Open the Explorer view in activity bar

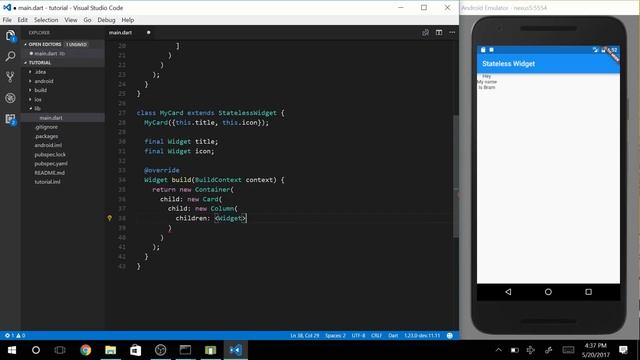[x=10, y=36]
